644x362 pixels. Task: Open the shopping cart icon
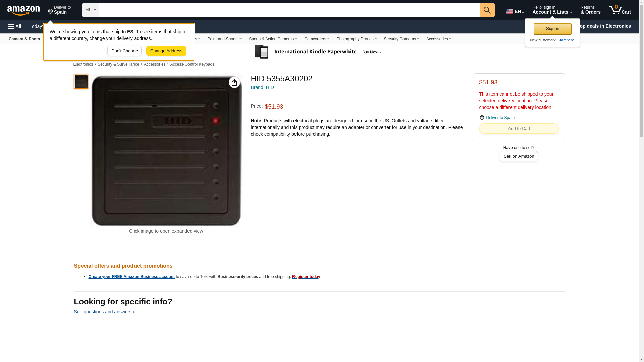(620, 10)
